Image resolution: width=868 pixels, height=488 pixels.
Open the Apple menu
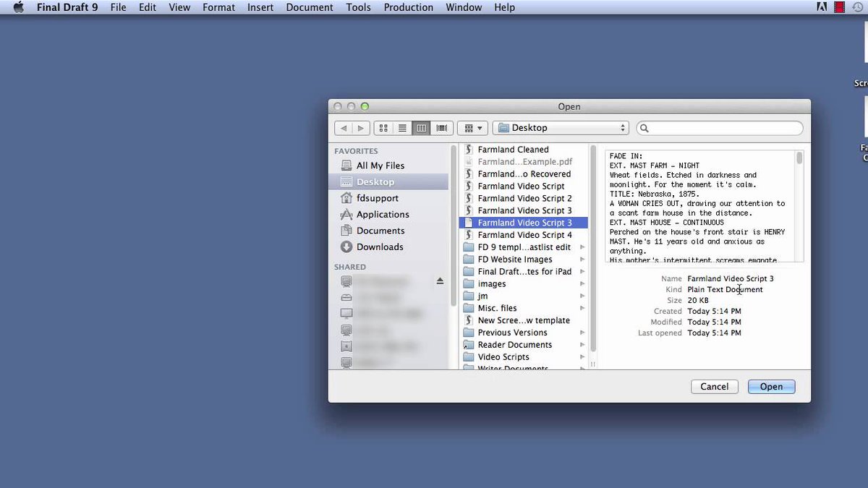pos(19,7)
